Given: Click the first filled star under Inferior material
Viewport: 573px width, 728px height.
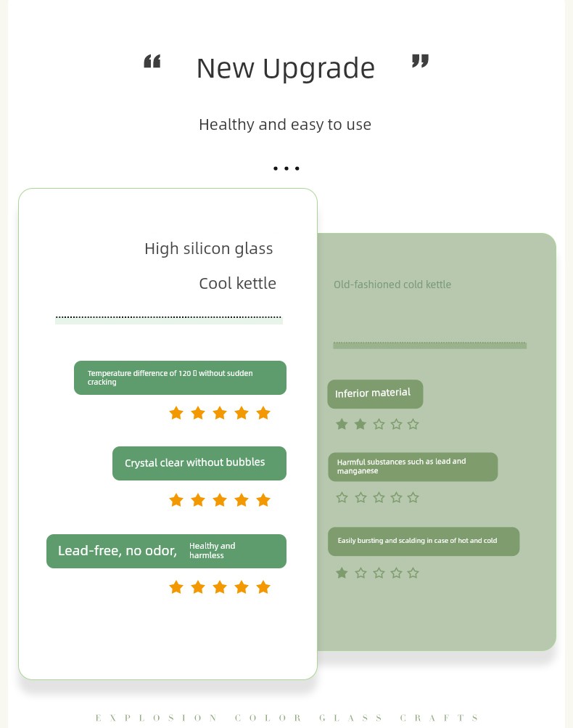Looking at the screenshot, I should click(342, 424).
